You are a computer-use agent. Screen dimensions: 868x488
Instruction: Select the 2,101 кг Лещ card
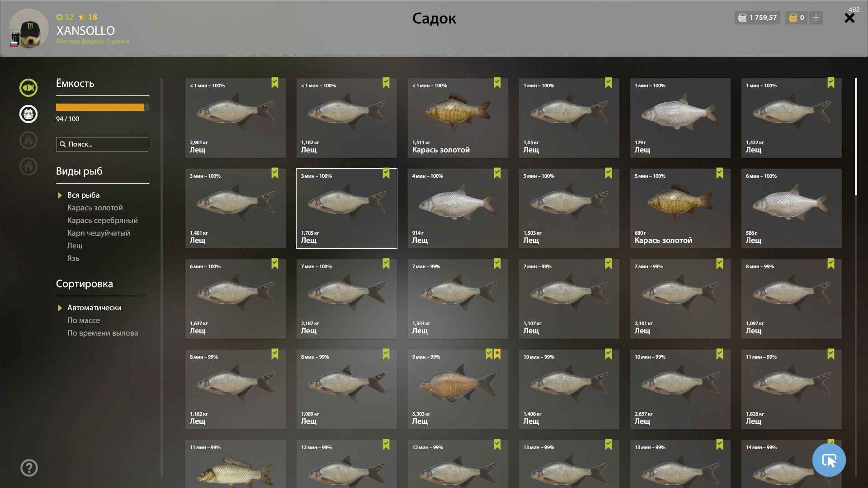[x=680, y=299]
